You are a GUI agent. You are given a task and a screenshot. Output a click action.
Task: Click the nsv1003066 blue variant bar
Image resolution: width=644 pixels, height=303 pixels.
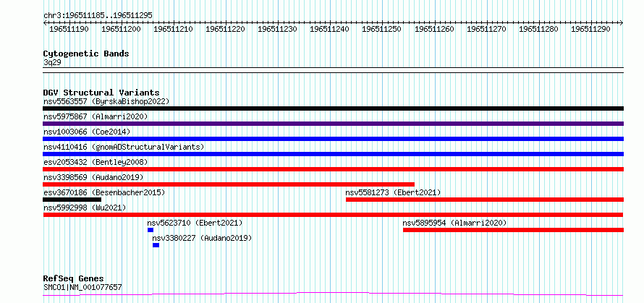(x=333, y=139)
